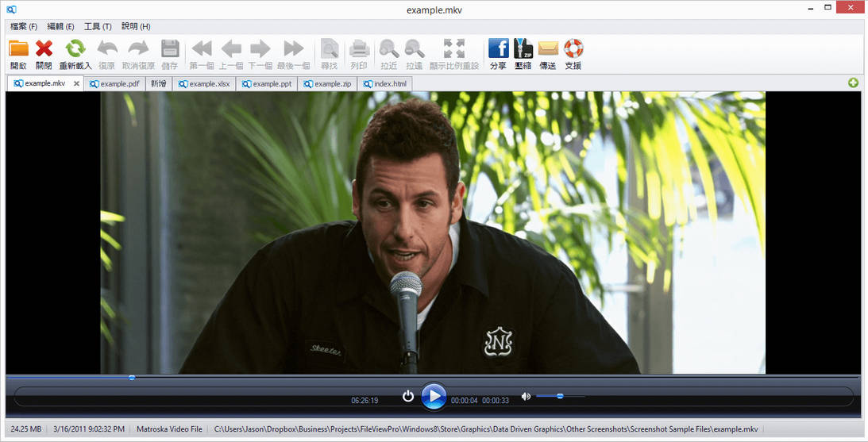
Task: Click the Open folder icon (開啟)
Action: [18, 49]
